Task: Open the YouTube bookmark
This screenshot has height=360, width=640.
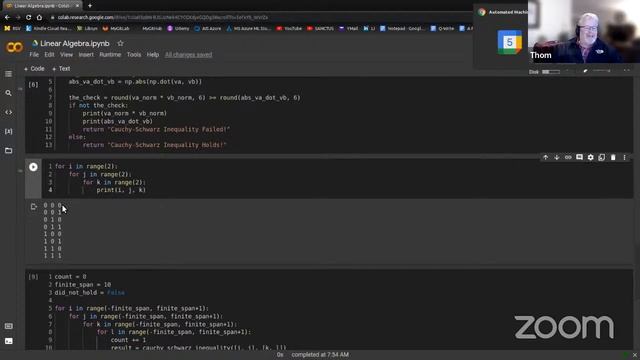Action: pos(289,29)
